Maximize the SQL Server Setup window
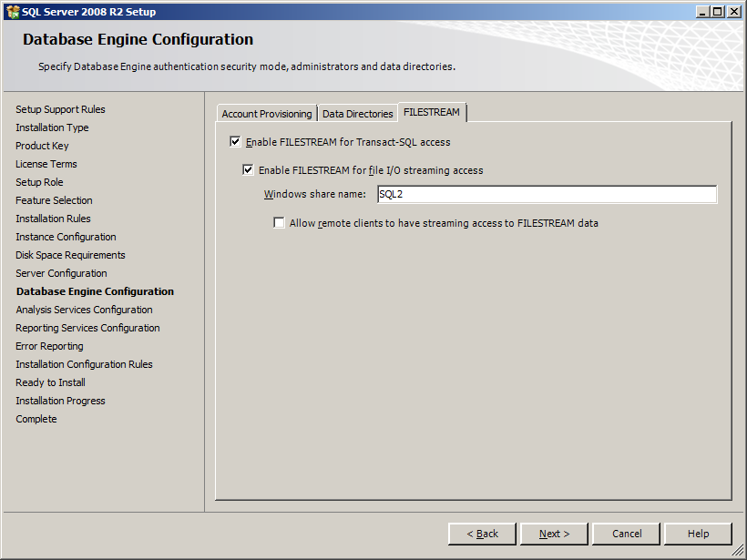 718,12
